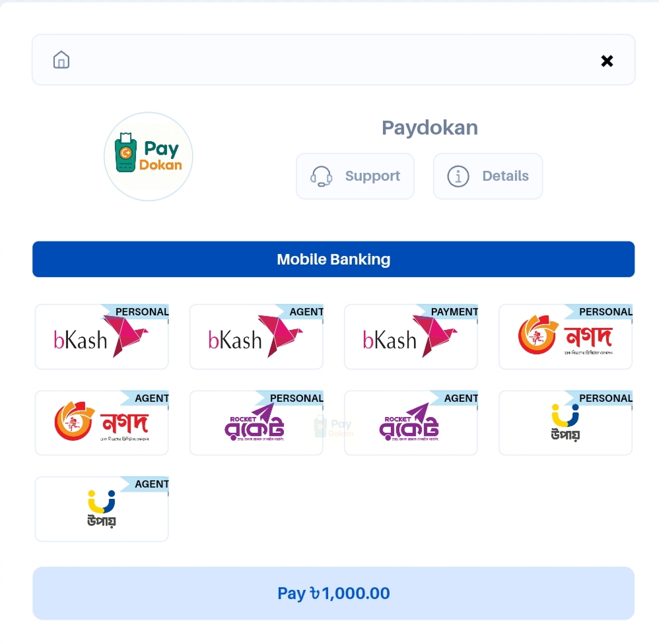This screenshot has height=644, width=659.
Task: Select Upay Agent payment option
Action: 102,509
